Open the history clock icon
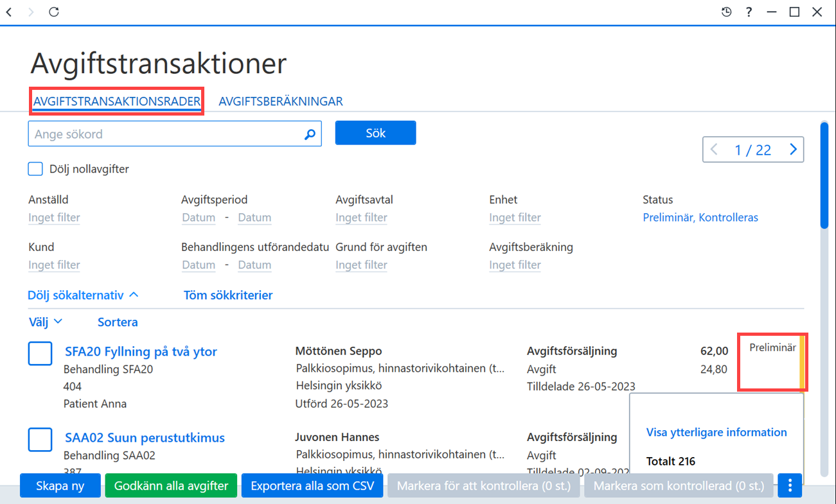The height and width of the screenshot is (504, 836). point(727,12)
